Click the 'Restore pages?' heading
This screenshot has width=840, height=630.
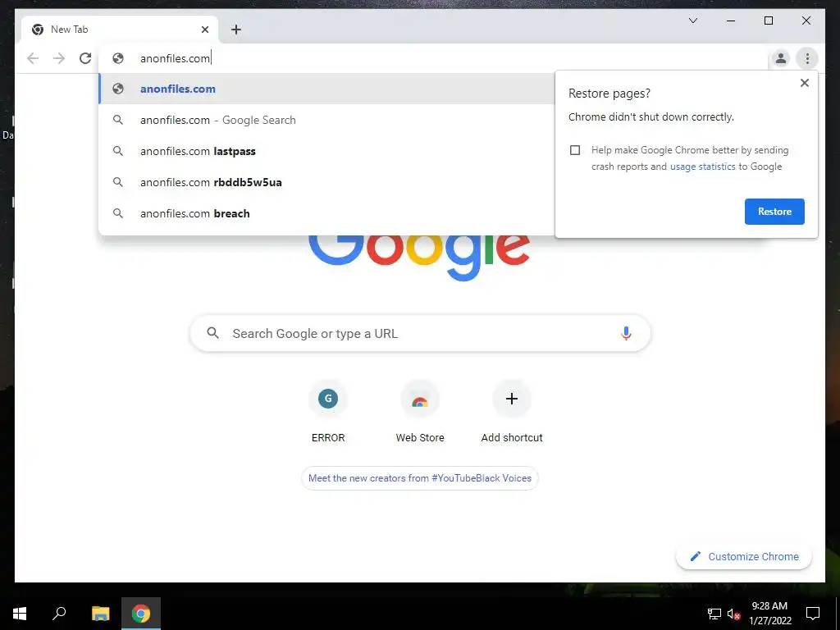[x=609, y=94]
